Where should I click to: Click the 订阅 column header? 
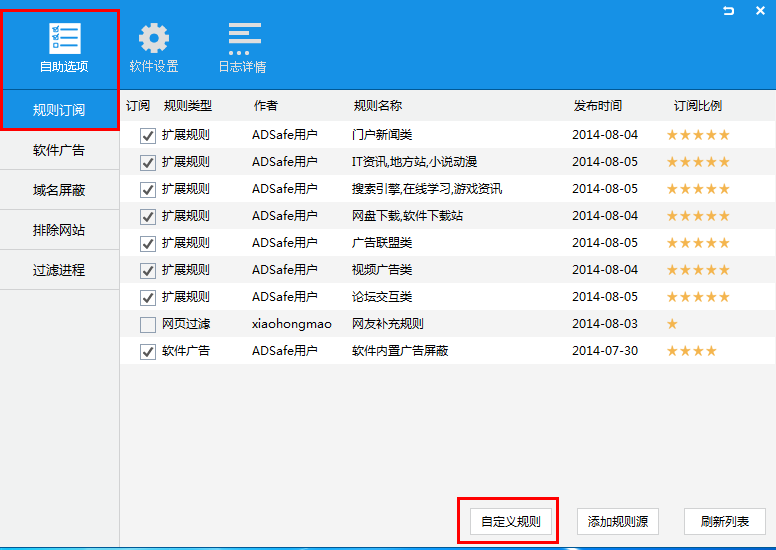coord(138,105)
